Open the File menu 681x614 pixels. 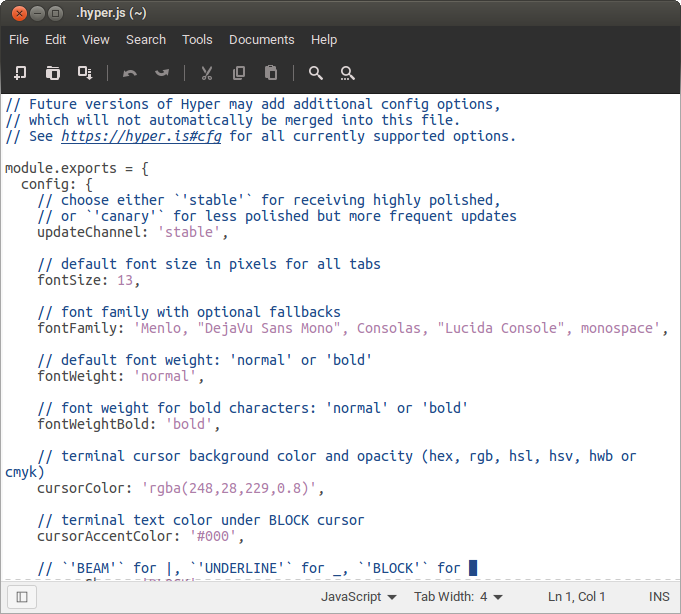point(19,40)
